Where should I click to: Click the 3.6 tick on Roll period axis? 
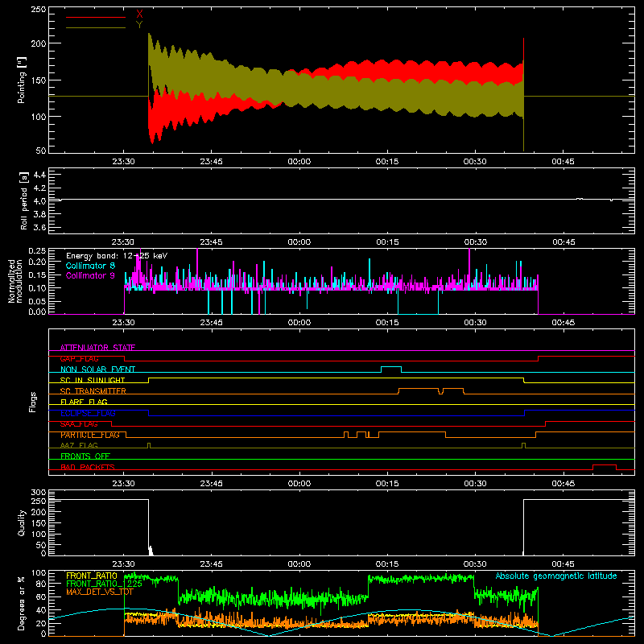39,227
